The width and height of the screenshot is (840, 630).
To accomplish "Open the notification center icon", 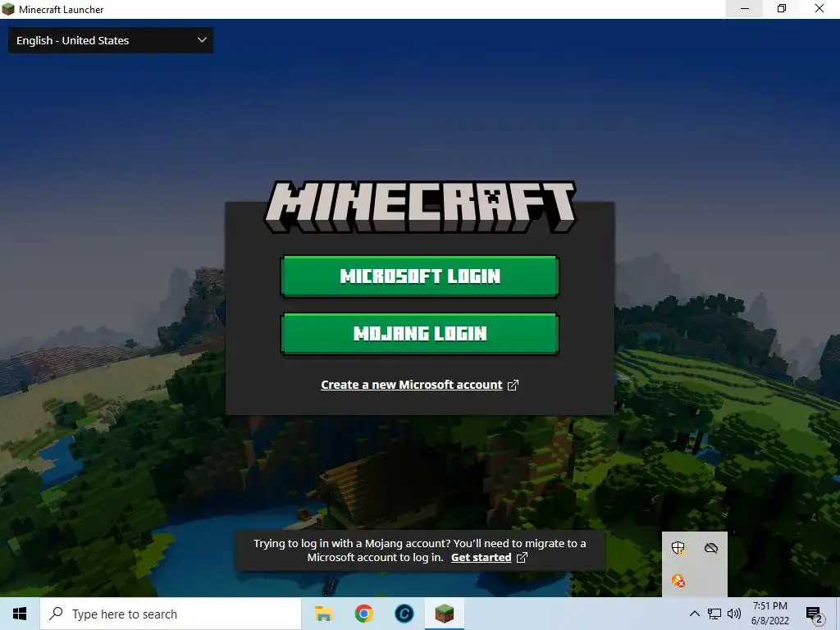I will click(815, 614).
